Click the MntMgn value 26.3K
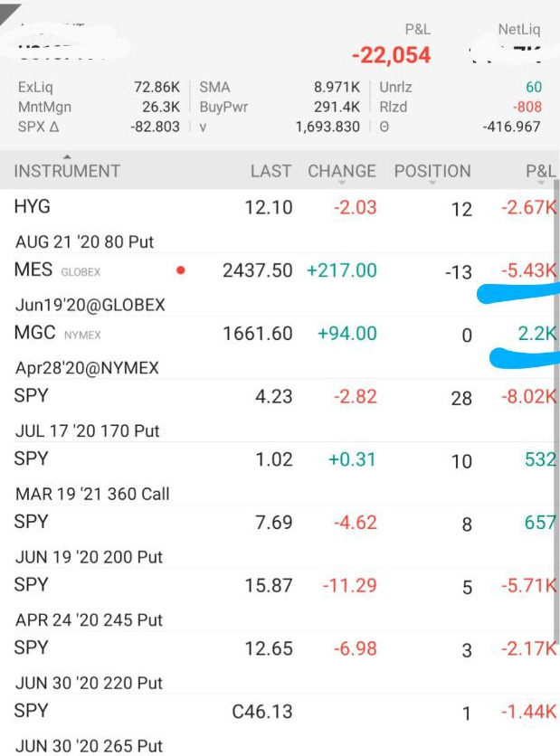 click(161, 107)
